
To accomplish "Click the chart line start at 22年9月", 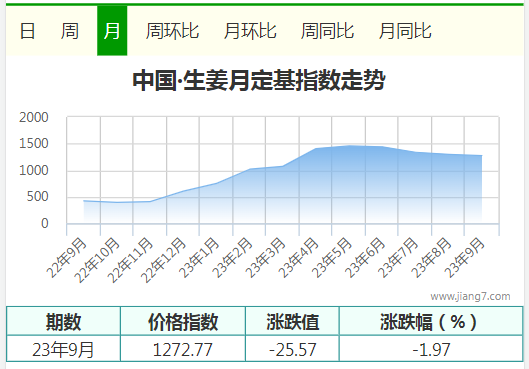I will (84, 201).
